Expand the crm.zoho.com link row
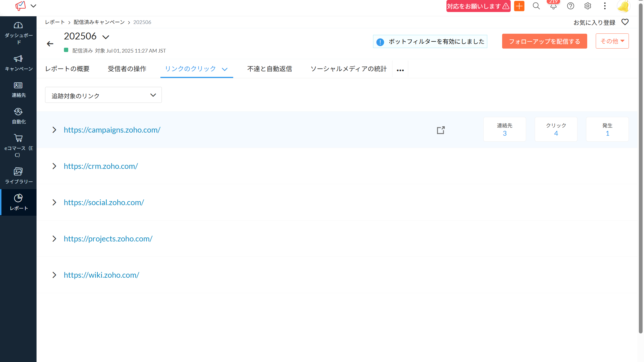The image size is (644, 362). [x=54, y=166]
